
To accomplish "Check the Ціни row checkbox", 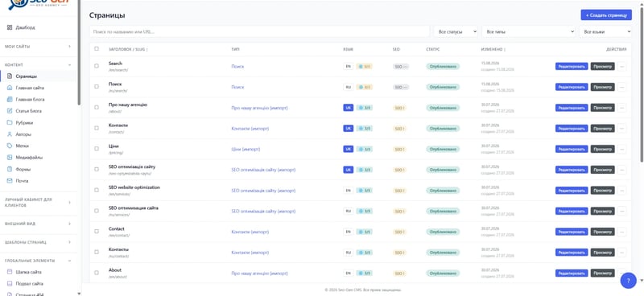I will point(97,149).
